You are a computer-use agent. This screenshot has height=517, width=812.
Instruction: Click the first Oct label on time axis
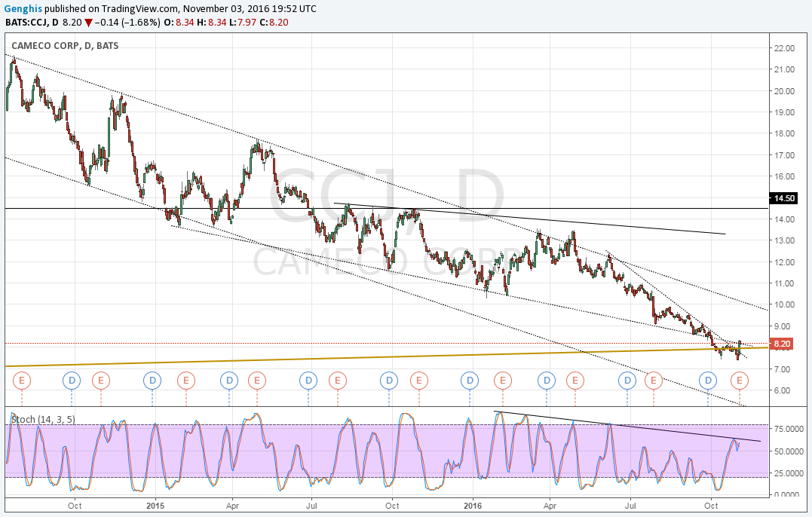(x=75, y=505)
